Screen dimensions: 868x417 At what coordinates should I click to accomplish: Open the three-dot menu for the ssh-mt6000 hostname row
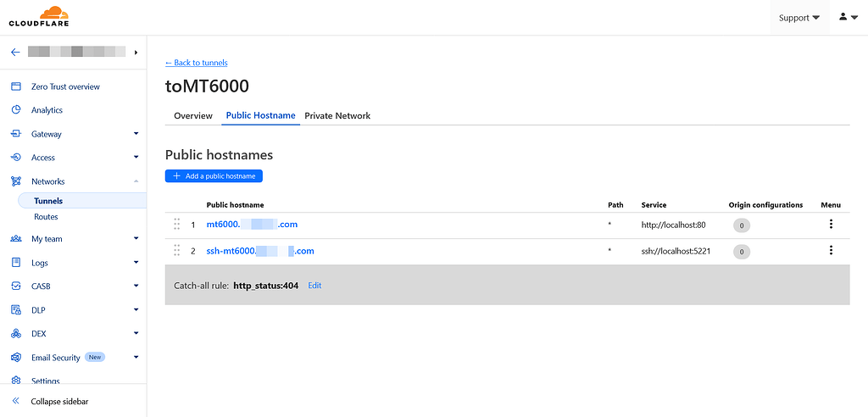831,251
